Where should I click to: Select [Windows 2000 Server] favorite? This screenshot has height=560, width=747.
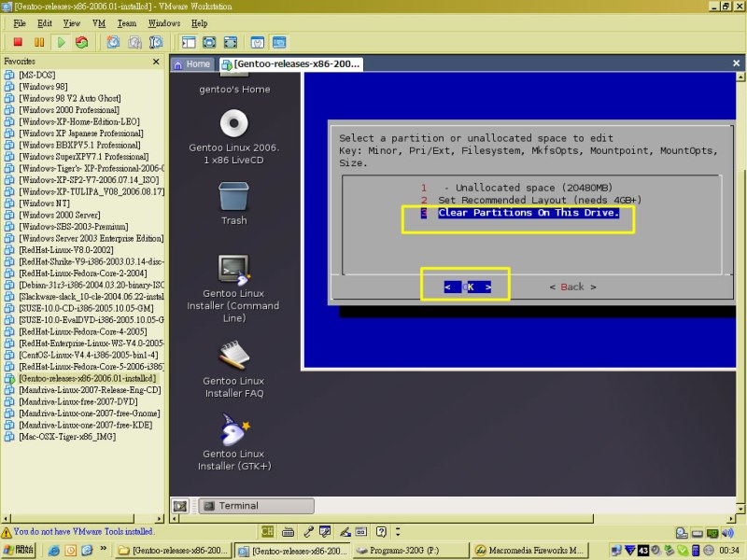pyautogui.click(x=60, y=215)
